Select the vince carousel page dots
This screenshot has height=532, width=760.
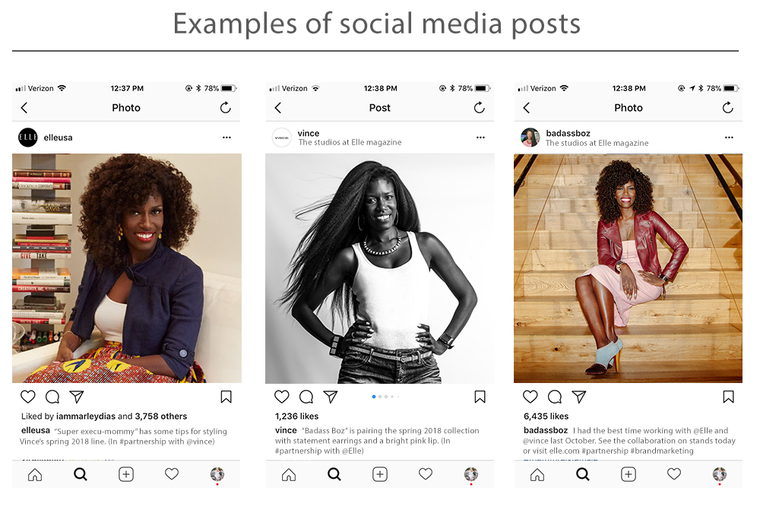pos(386,397)
